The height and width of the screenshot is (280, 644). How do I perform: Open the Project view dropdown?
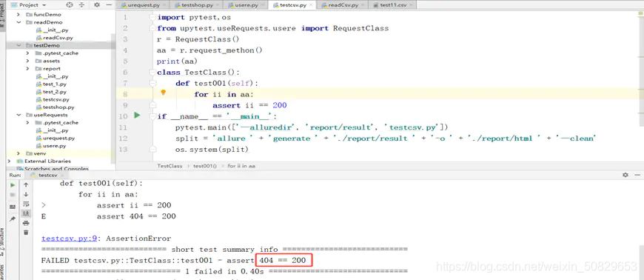[x=28, y=5]
